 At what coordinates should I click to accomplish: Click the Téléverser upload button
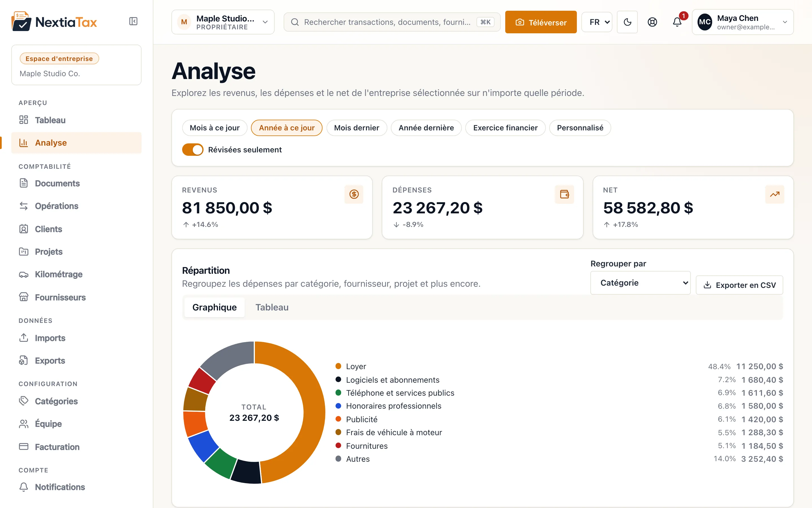[x=541, y=22]
